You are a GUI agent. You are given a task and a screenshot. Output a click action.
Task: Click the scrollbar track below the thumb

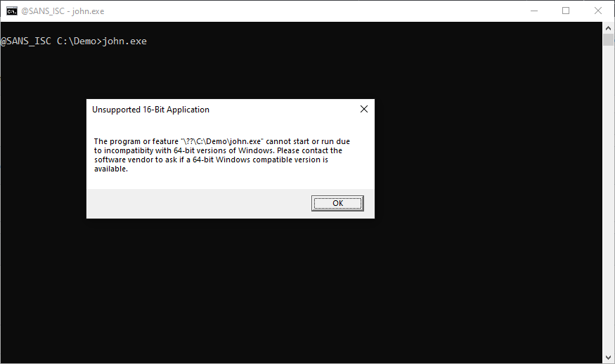[609, 211]
